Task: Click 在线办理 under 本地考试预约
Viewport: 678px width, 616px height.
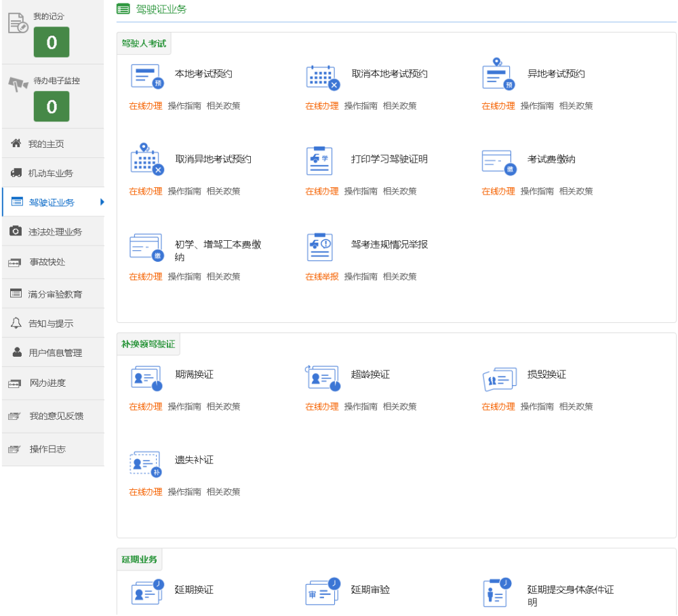Action: (x=145, y=106)
